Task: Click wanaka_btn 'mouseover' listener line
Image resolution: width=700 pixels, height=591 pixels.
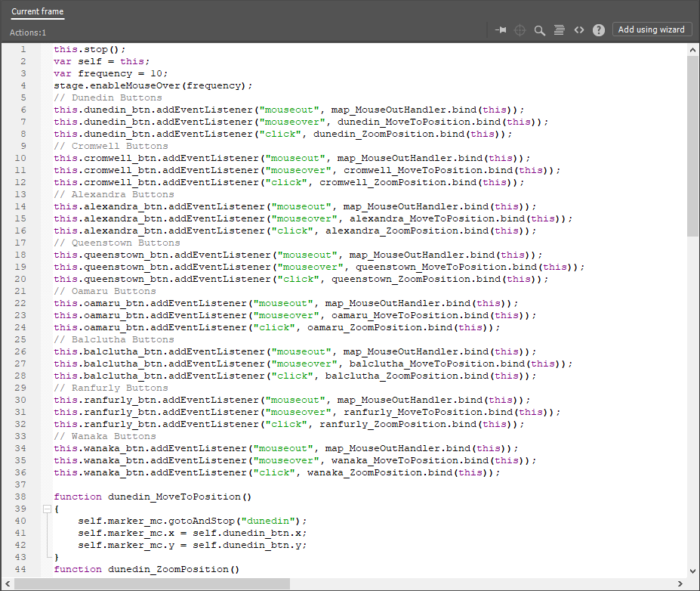Action: pyautogui.click(x=294, y=459)
